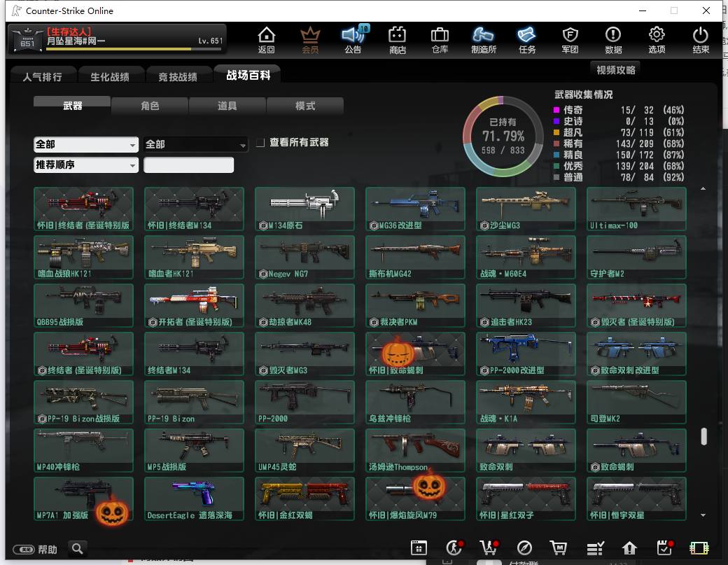728x565 pixels.
Task: Click the film strip icon
Action: (x=699, y=548)
